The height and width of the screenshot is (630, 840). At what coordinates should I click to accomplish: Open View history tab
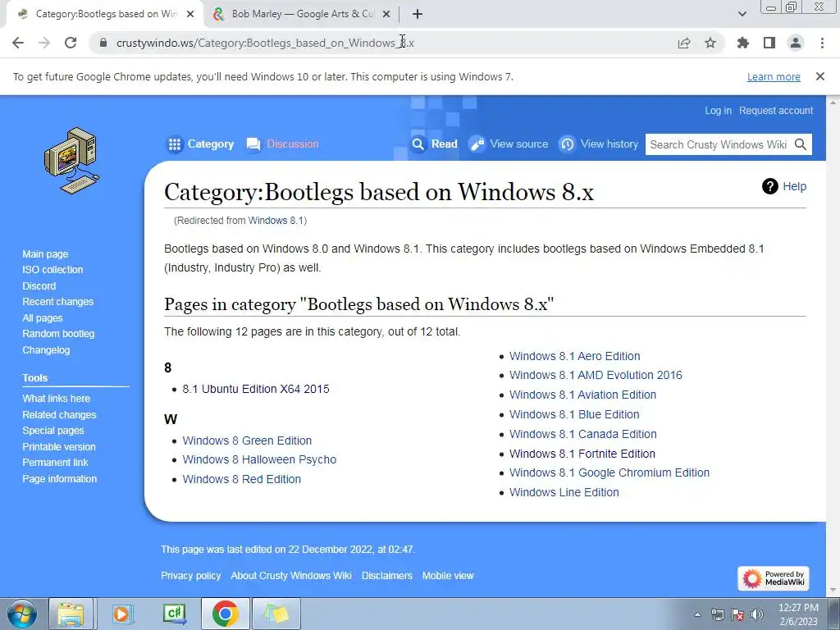point(598,144)
